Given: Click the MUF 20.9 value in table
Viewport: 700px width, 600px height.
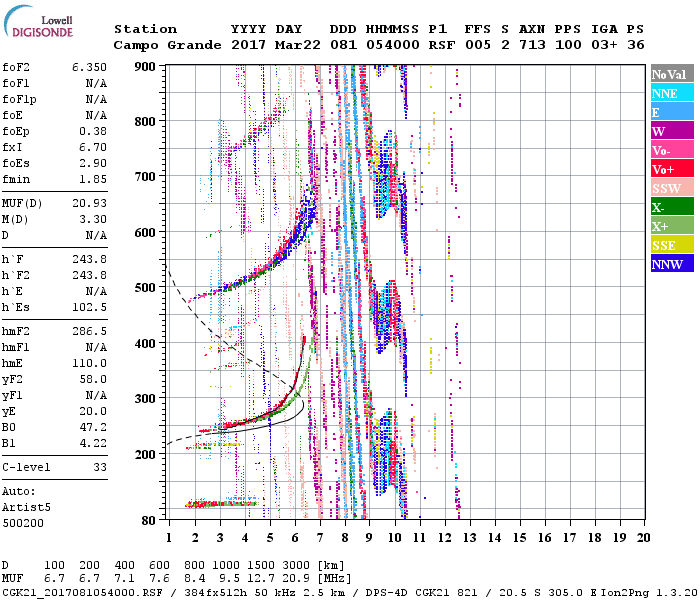Looking at the screenshot, I should click(296, 579).
